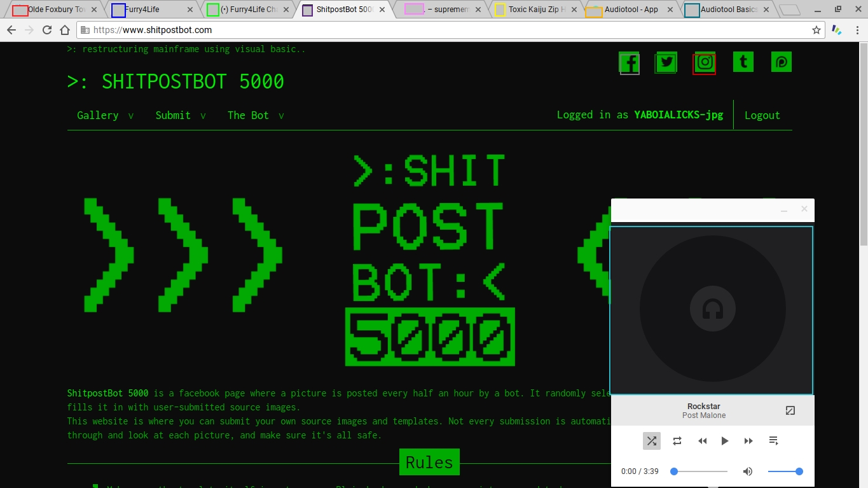Bookmark this page with the star
This screenshot has height=488, width=868.
coord(816,30)
